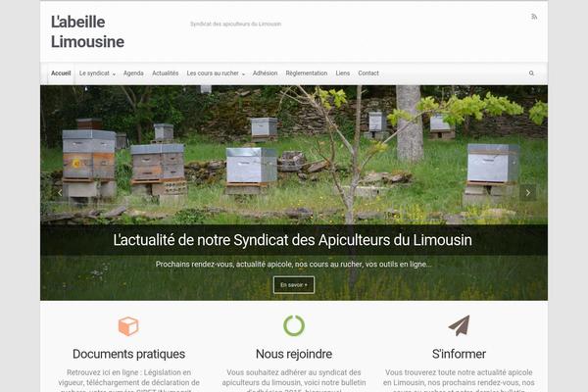This screenshot has width=588, height=392.
Task: Open the RSS feed icon
Action: pos(534,17)
